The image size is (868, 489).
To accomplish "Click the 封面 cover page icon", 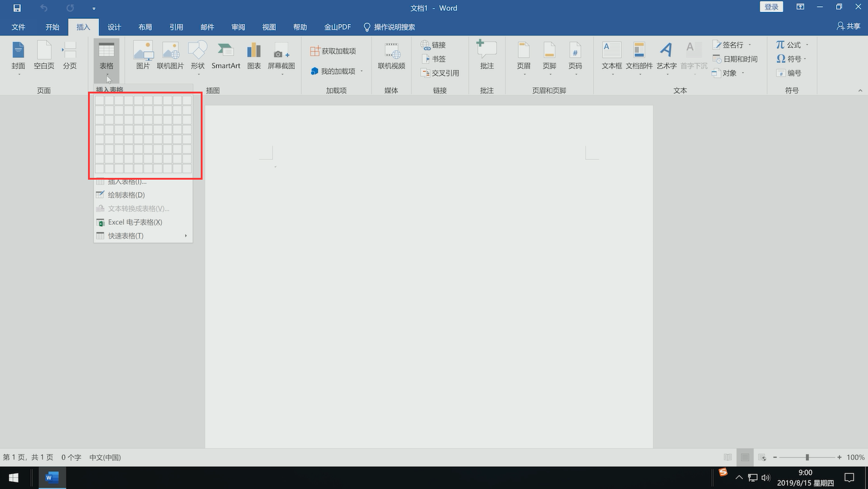I will point(18,56).
